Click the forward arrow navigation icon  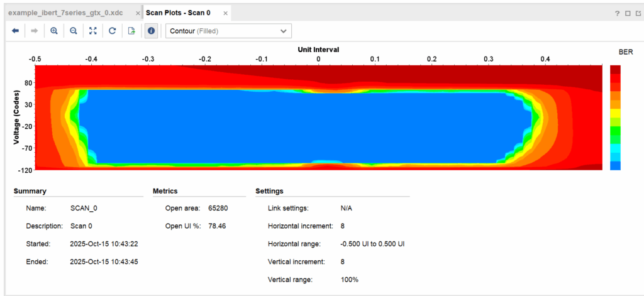(35, 31)
